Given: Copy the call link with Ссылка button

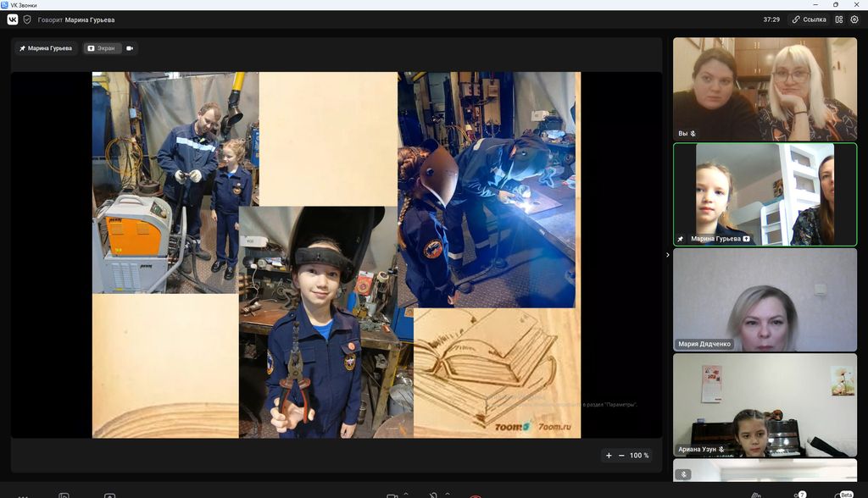Looking at the screenshot, I should (809, 19).
